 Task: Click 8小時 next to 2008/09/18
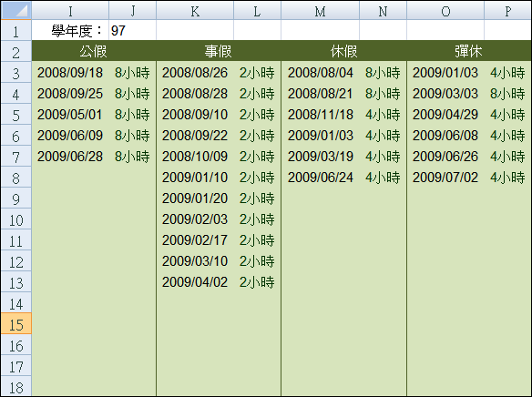132,73
